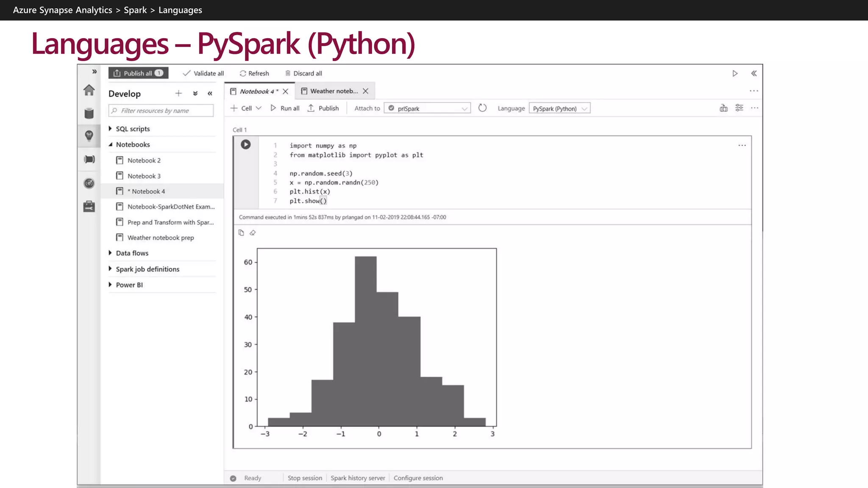Screen dimensions: 868x488
Task: Publish the current notebook
Action: (x=323, y=108)
